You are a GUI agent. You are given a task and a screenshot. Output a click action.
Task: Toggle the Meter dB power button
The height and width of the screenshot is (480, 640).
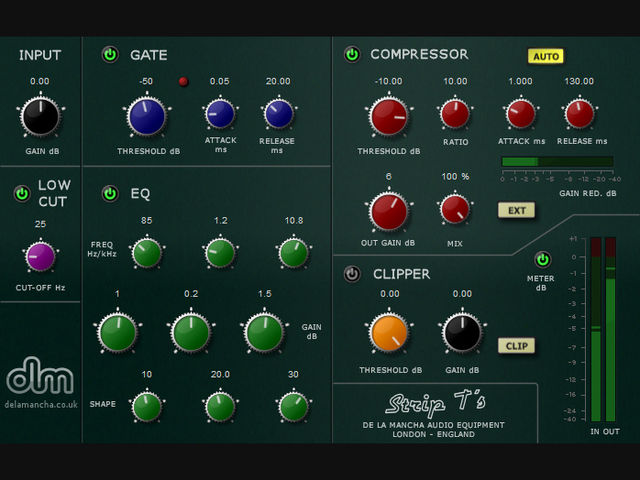pyautogui.click(x=542, y=260)
